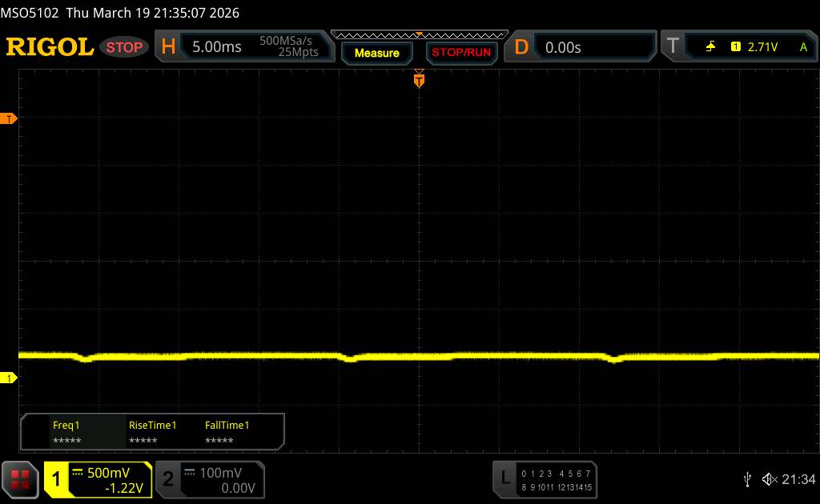Image resolution: width=820 pixels, height=504 pixels.
Task: Open the red grid function menu icon
Action: pos(21,479)
